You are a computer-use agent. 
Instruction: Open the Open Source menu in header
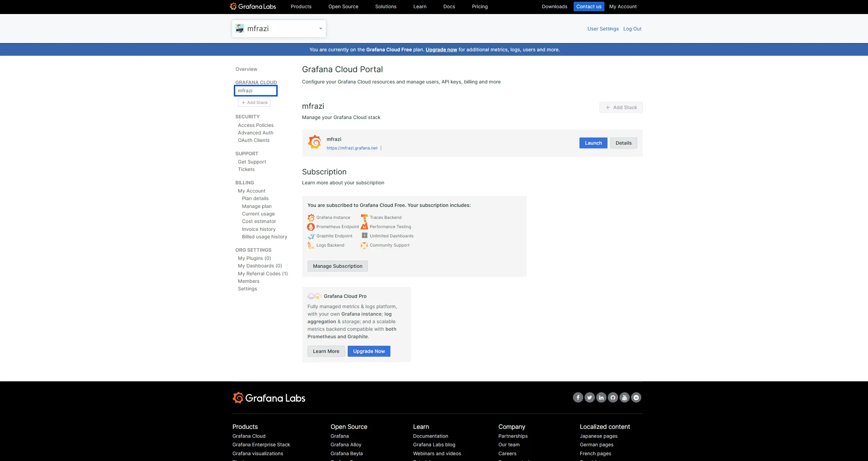point(343,6)
